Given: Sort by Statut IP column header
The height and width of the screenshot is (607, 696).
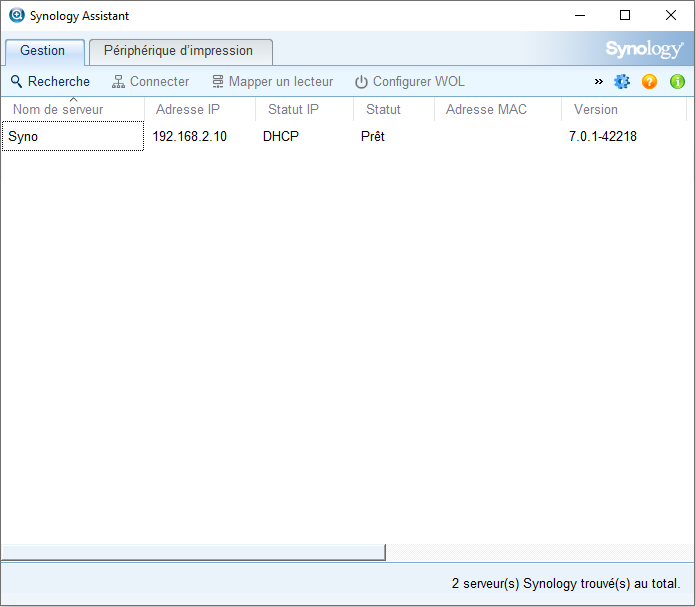Looking at the screenshot, I should pyautogui.click(x=293, y=110).
